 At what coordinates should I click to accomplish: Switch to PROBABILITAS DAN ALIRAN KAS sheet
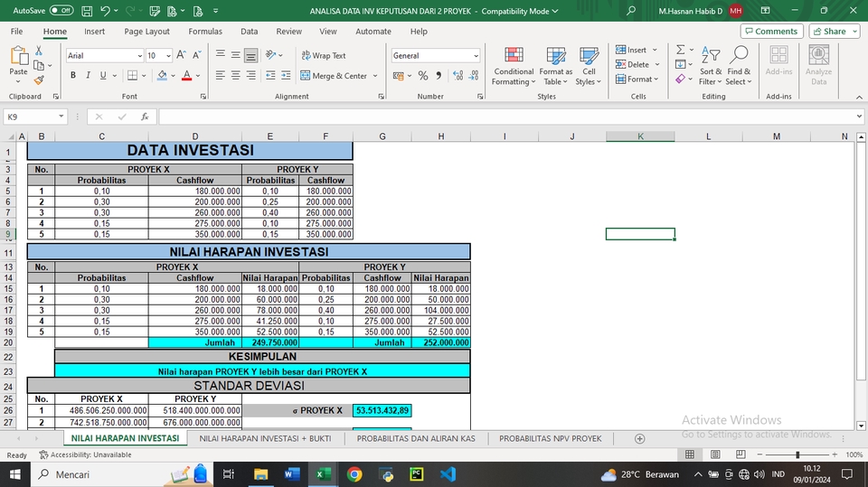pos(416,438)
